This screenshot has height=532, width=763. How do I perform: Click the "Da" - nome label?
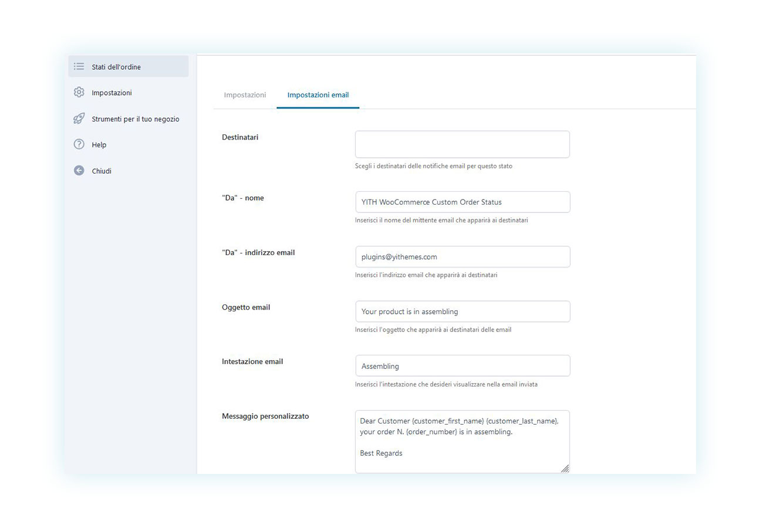[243, 198]
